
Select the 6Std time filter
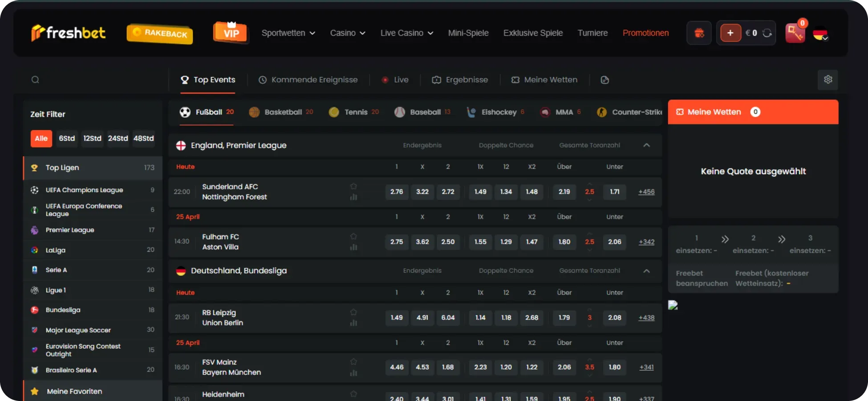(67, 139)
